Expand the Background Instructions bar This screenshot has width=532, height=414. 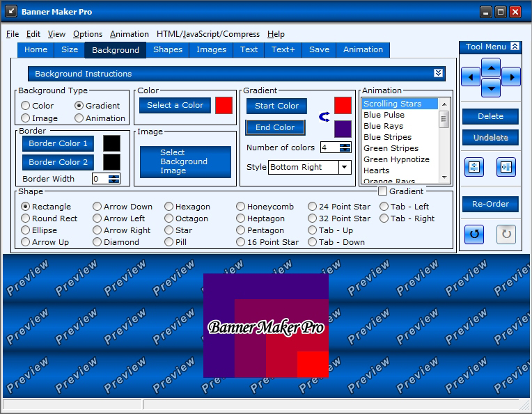pos(438,73)
